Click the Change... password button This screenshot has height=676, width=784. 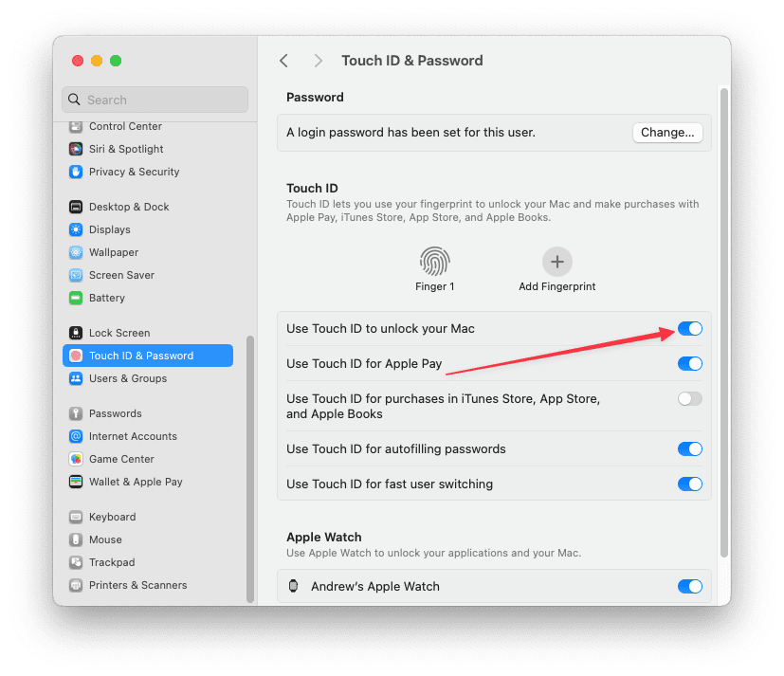667,133
